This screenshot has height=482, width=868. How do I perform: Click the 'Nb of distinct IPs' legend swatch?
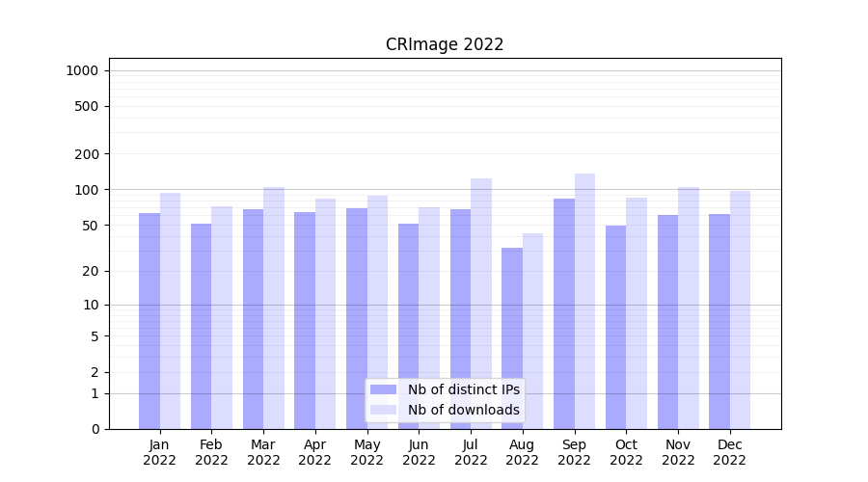tap(383, 389)
